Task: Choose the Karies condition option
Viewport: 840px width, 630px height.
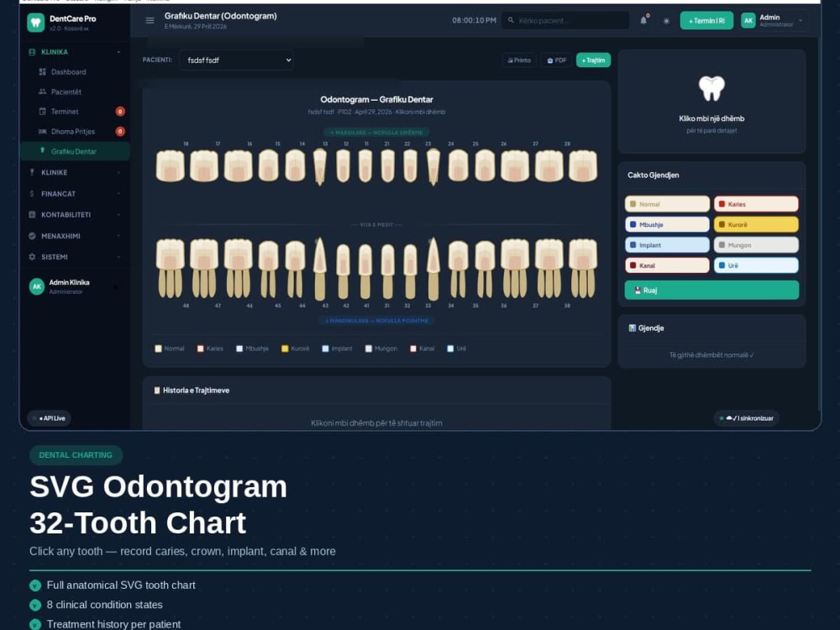Action: coord(756,204)
